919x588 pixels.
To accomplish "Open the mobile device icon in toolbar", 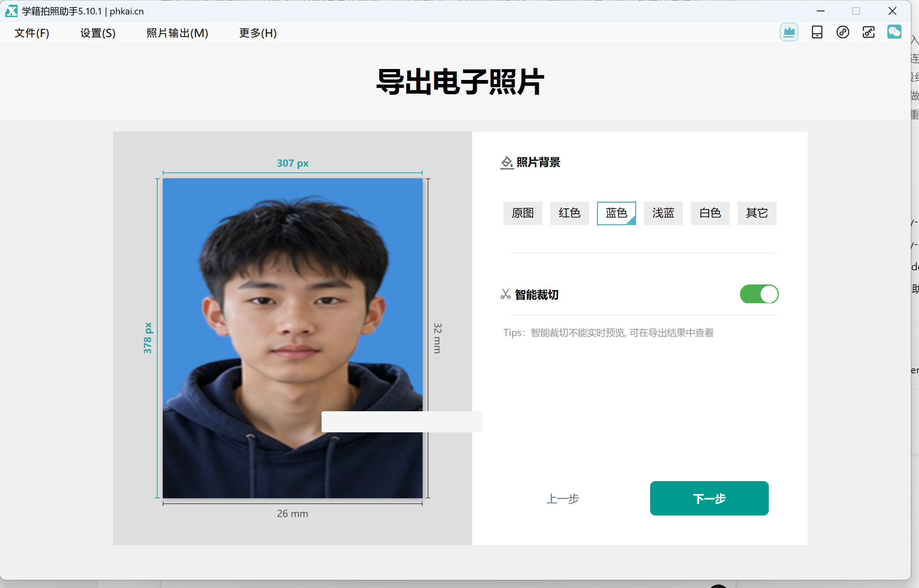I will pyautogui.click(x=817, y=32).
